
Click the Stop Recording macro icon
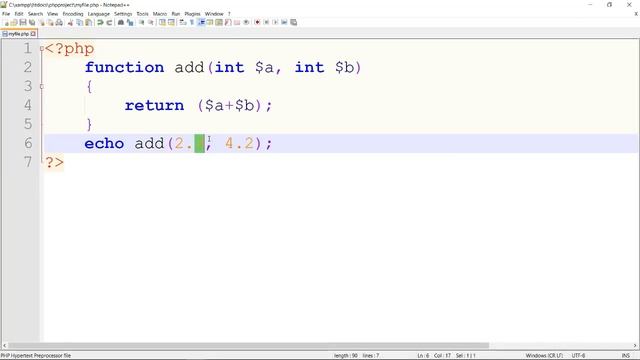[x=266, y=22]
